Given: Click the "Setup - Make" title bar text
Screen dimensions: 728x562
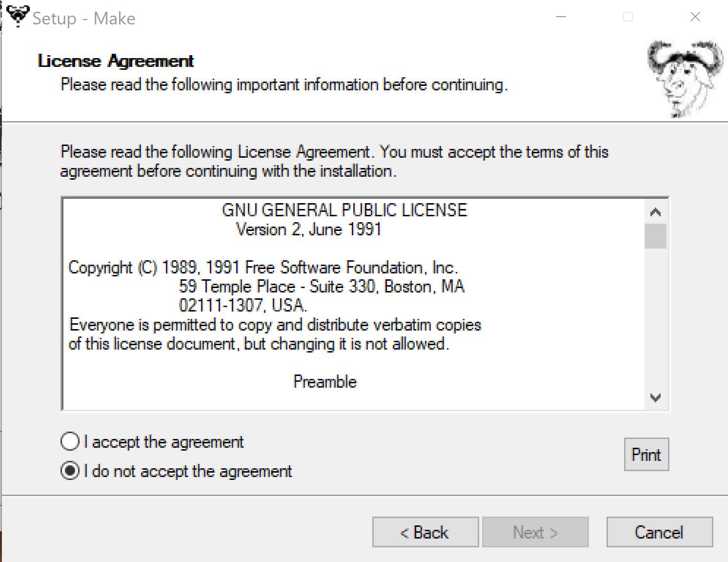Looking at the screenshot, I should [x=84, y=19].
